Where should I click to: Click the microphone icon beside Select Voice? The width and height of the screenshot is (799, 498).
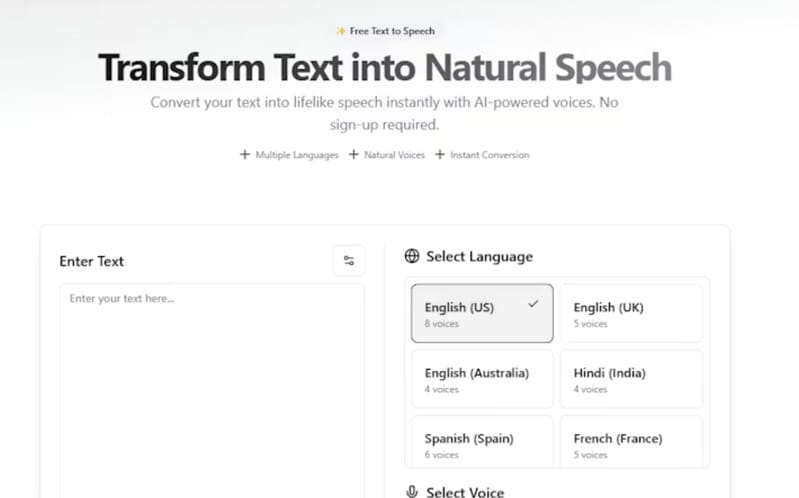(412, 491)
